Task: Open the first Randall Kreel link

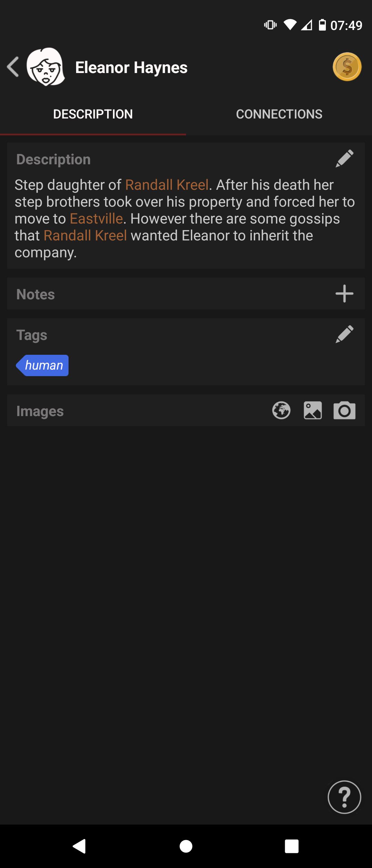Action: tap(167, 185)
